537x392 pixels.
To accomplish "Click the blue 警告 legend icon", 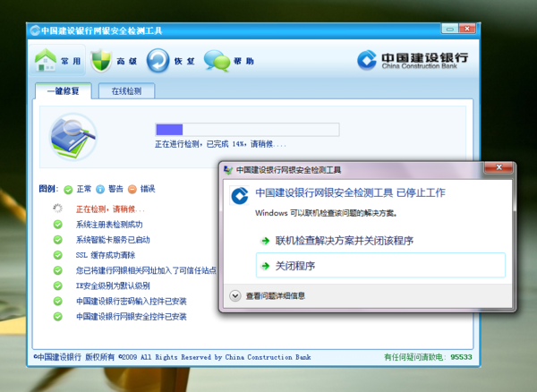I will pyautogui.click(x=100, y=190).
